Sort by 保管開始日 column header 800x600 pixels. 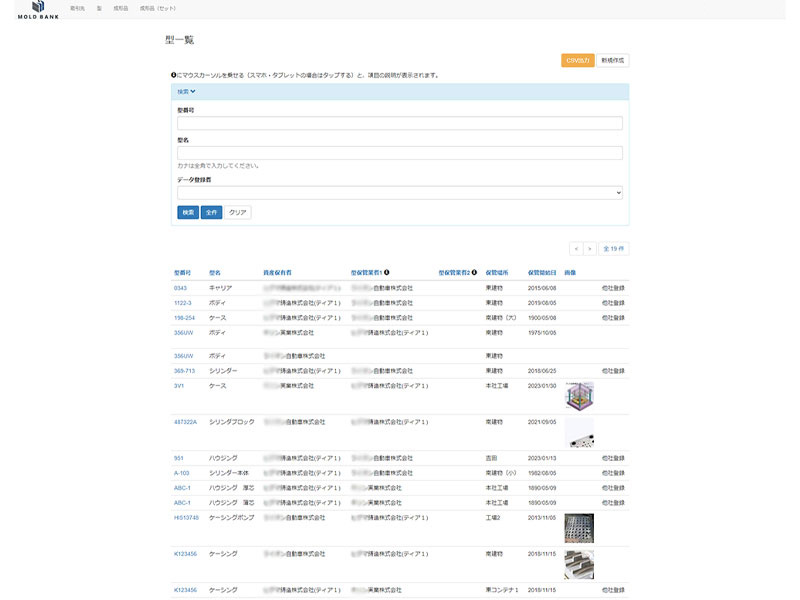[x=535, y=272]
